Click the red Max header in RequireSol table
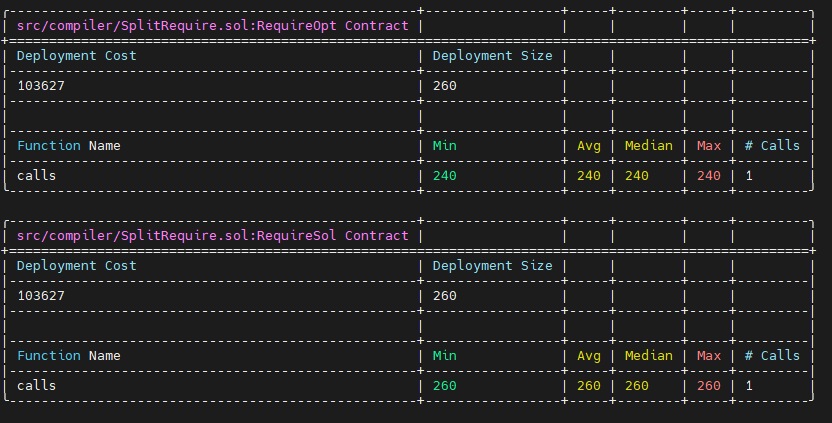 [709, 356]
